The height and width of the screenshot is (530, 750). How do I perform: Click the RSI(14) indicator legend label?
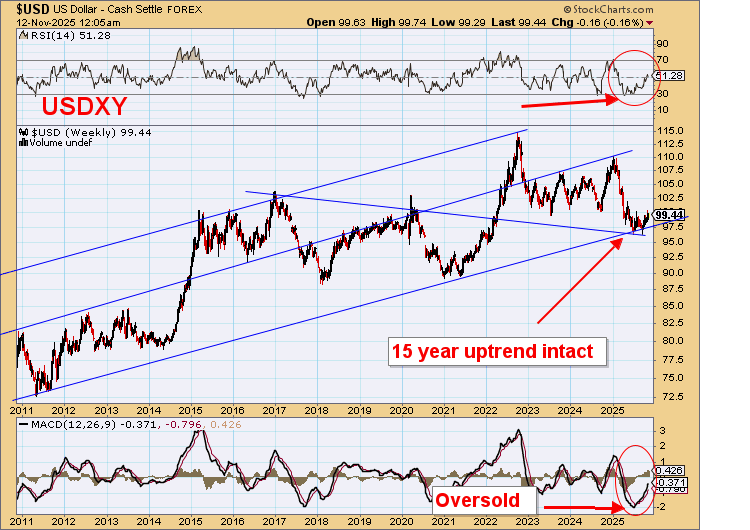pyautogui.click(x=54, y=37)
